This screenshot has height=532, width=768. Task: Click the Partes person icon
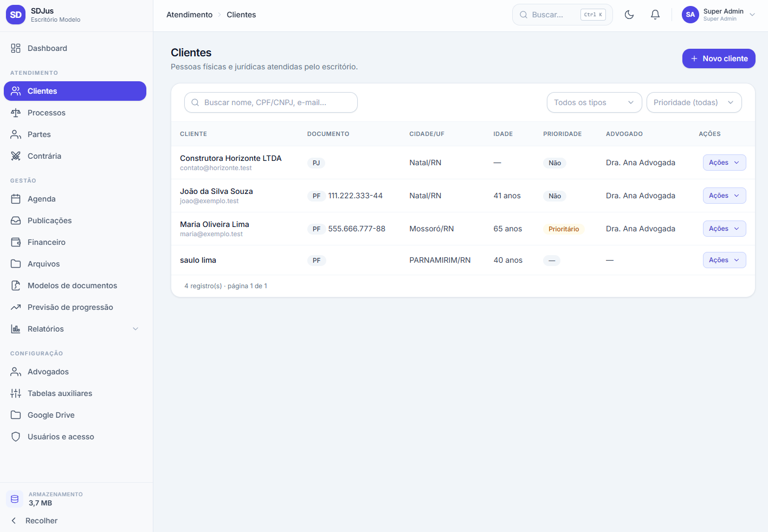(x=16, y=134)
